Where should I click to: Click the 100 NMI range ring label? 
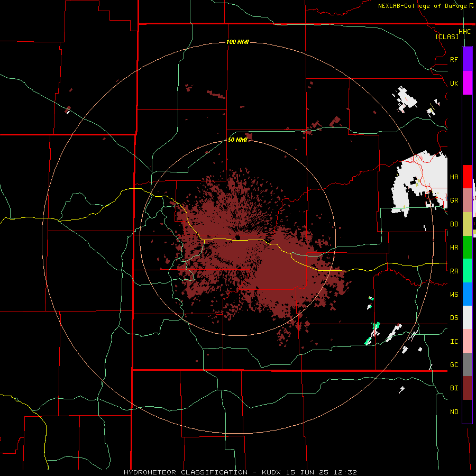(237, 42)
